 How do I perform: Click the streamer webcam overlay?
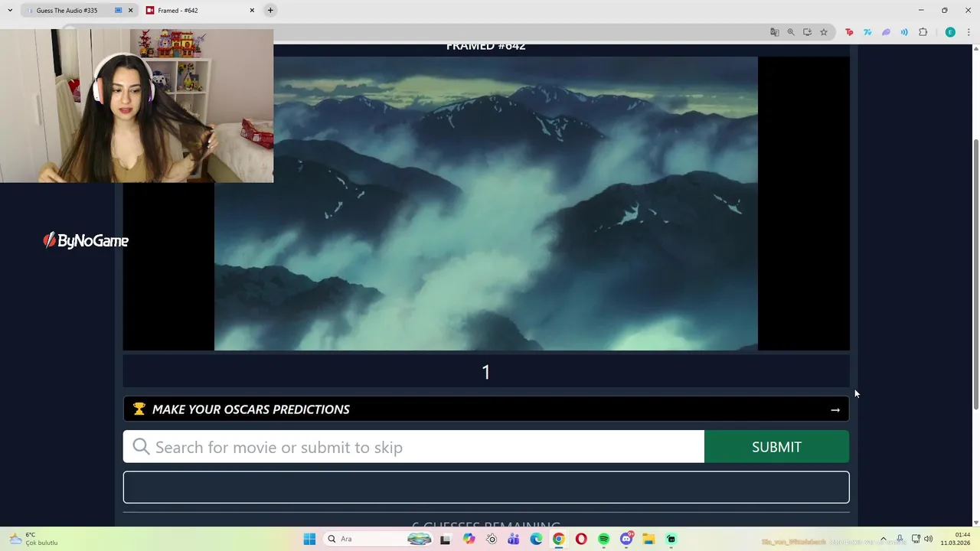coord(136,106)
